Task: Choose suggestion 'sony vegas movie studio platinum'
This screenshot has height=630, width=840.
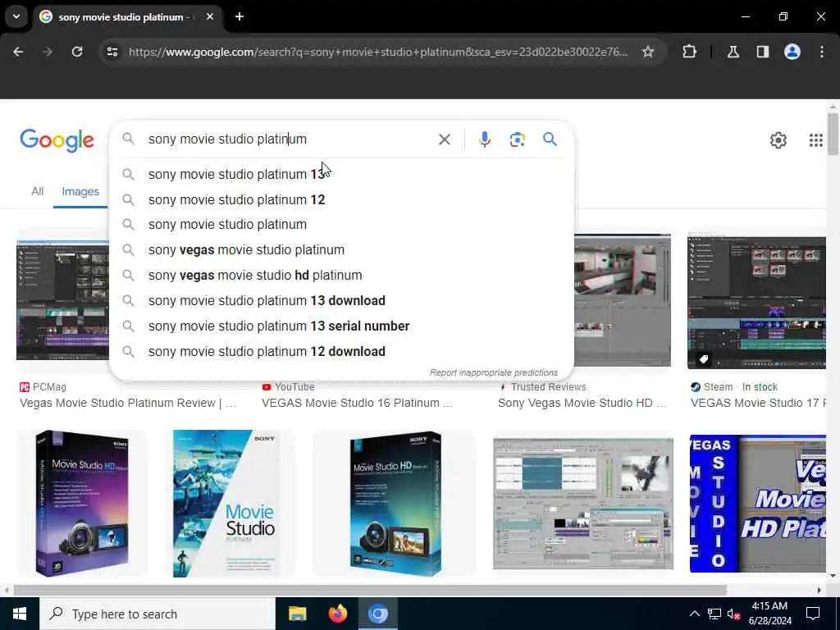Action: point(341,249)
